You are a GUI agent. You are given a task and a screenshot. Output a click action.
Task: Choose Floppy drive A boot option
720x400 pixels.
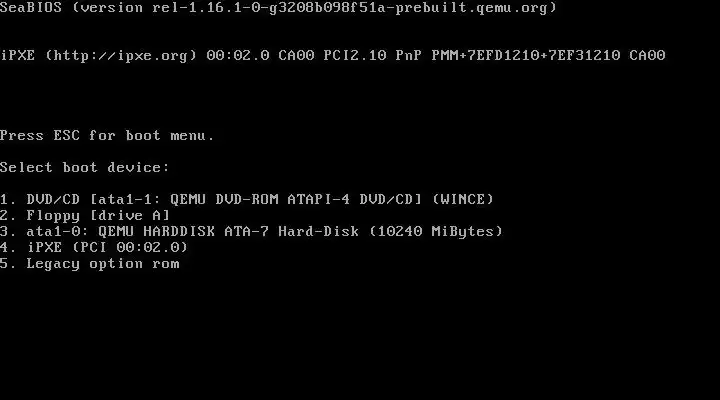click(x=85, y=215)
